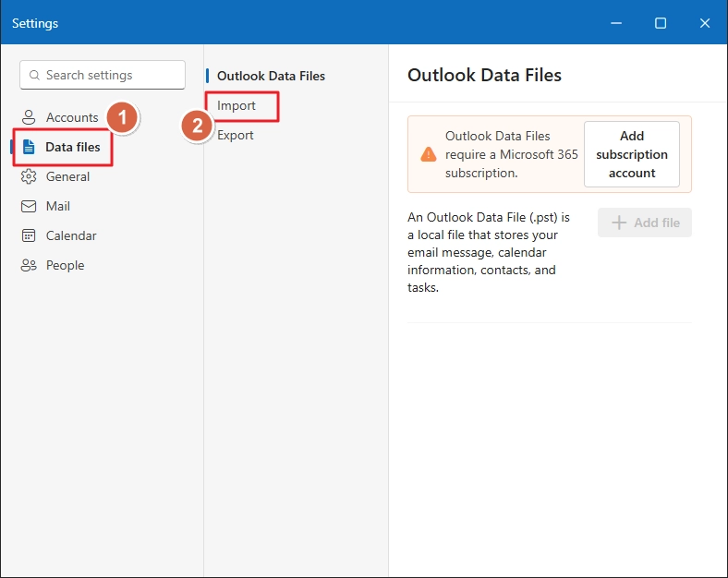Select Outlook Data Files subsection

pyautogui.click(x=271, y=76)
